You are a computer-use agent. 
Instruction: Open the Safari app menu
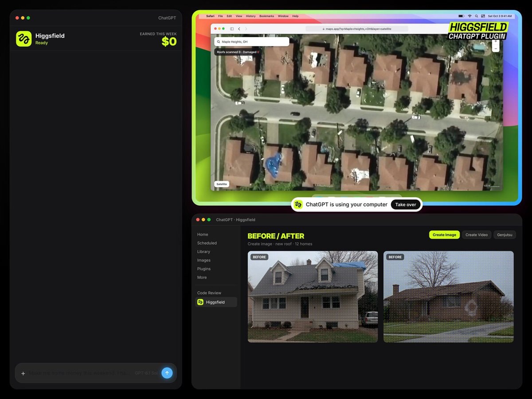coord(210,16)
